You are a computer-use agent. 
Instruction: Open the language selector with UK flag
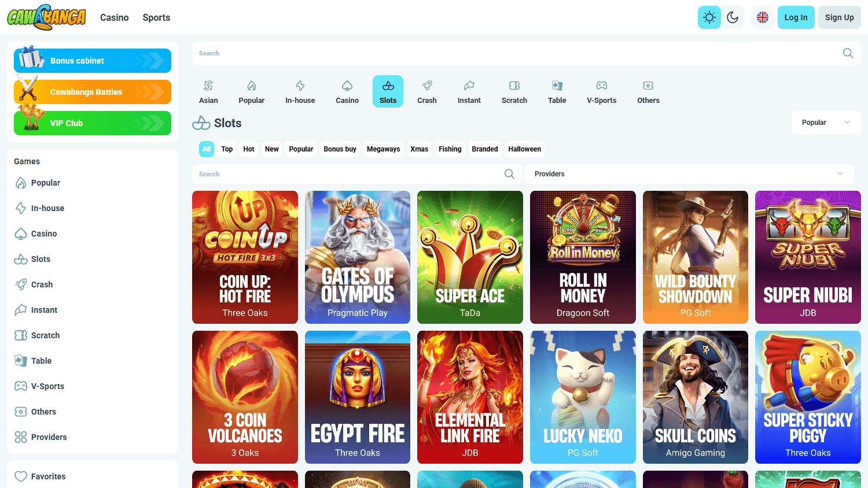pyautogui.click(x=762, y=17)
